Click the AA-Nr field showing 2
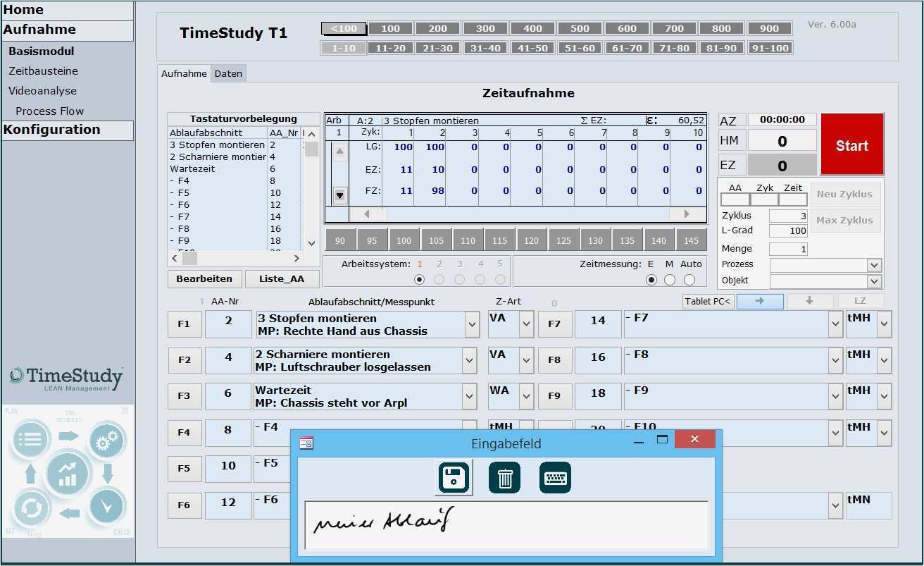This screenshot has height=566, width=924. point(228,324)
